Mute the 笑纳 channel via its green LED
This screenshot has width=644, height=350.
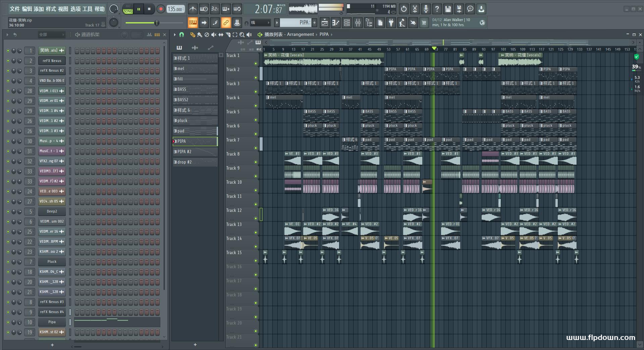[x=8, y=51]
